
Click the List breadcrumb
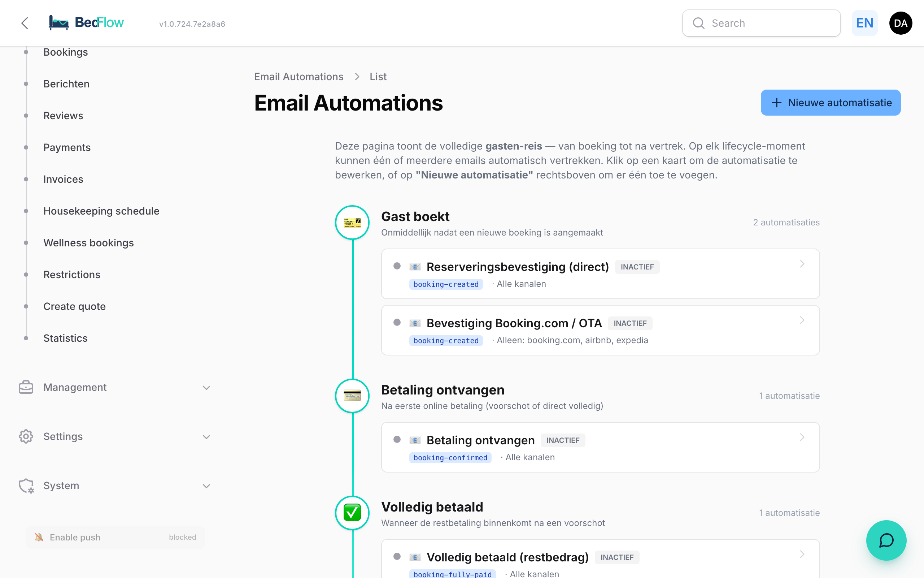click(x=378, y=77)
